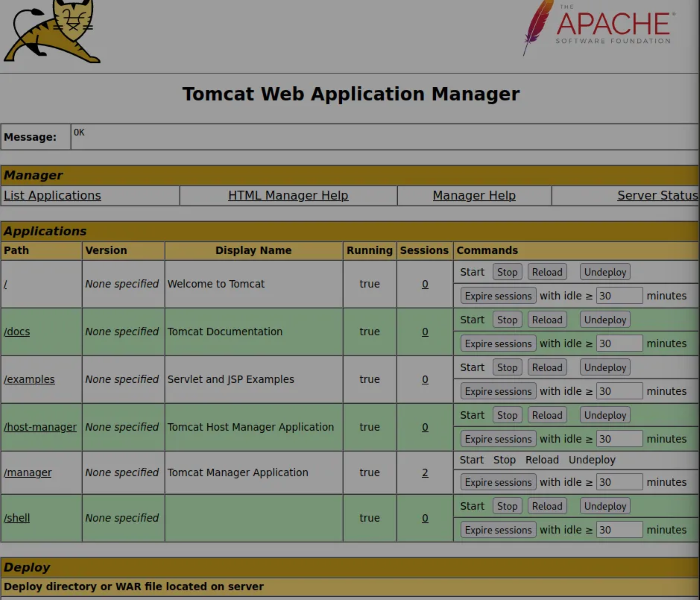Open the /shell application path

point(17,518)
